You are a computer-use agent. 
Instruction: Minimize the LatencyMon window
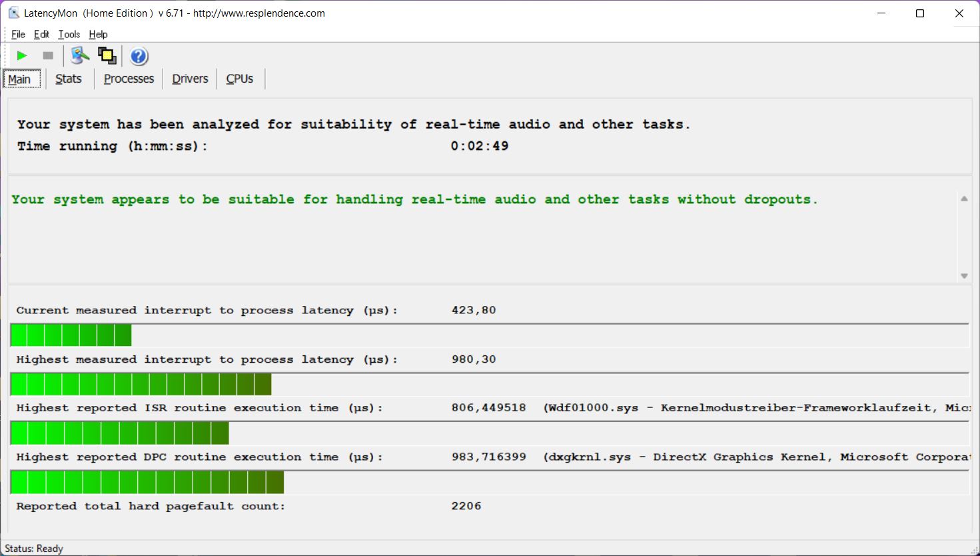click(x=881, y=13)
